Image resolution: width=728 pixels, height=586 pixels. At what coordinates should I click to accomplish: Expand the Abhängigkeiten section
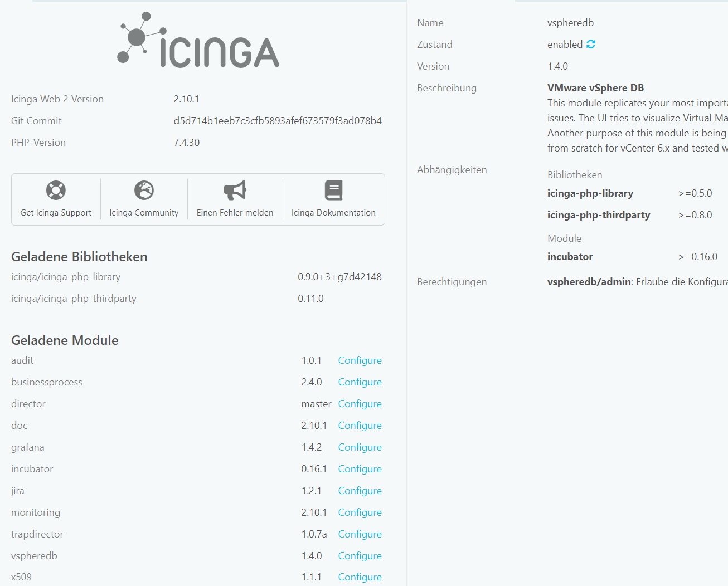tap(452, 169)
